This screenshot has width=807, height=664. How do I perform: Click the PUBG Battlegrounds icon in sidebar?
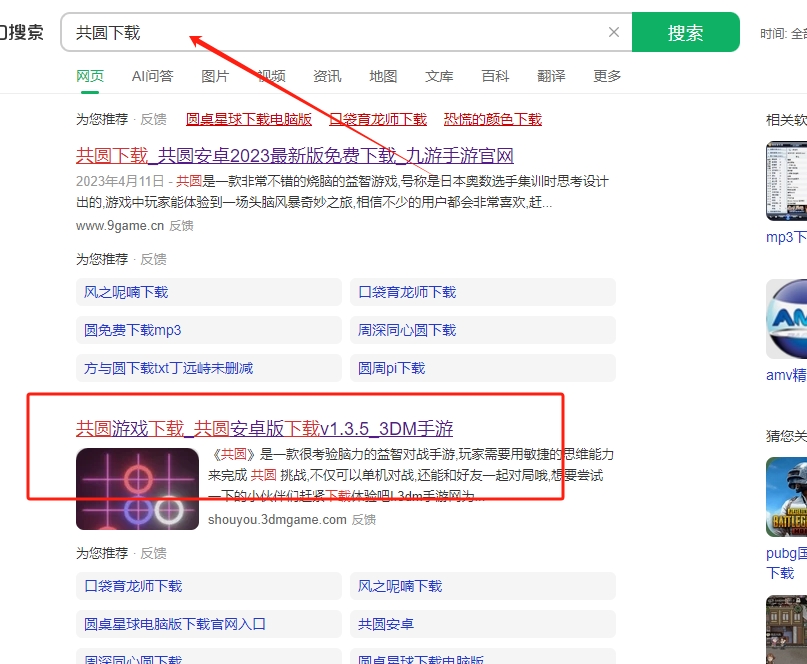[x=786, y=497]
